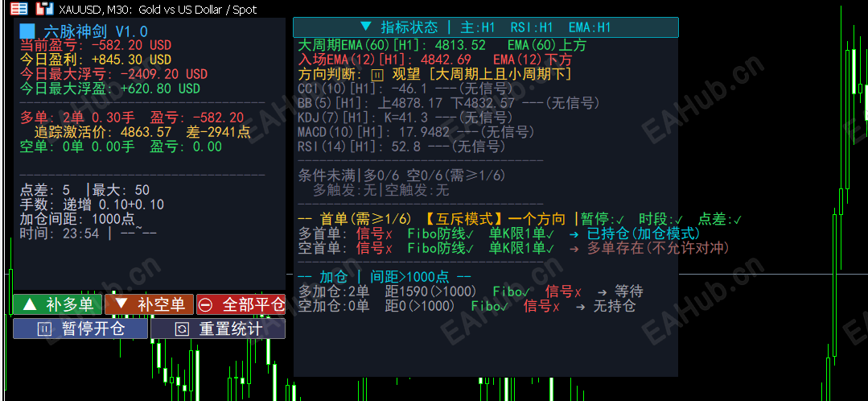Click the 点差: 5 |最大: 50 line

(x=84, y=191)
